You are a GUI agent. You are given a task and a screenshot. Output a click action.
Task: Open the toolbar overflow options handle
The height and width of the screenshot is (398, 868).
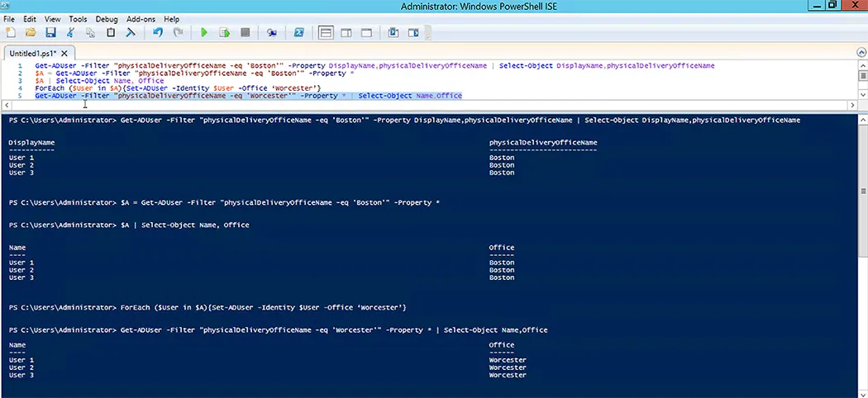[x=428, y=32]
